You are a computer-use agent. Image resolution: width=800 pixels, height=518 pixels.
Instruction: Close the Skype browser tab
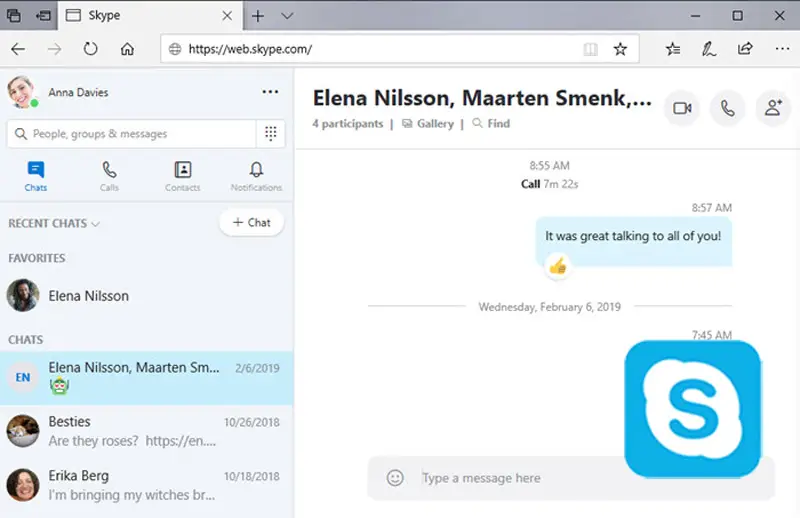(227, 16)
